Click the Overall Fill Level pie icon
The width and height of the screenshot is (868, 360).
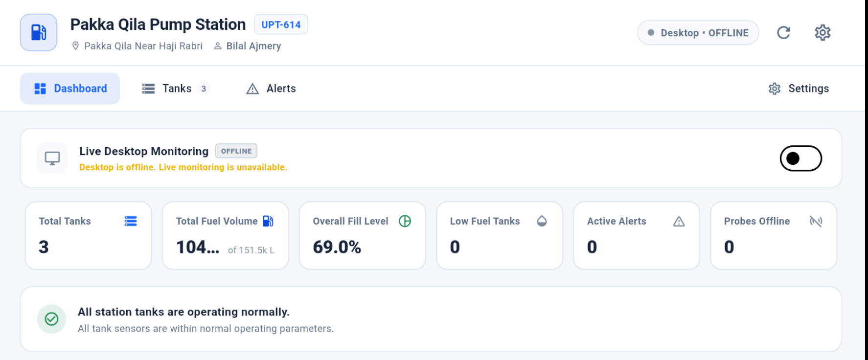point(405,221)
